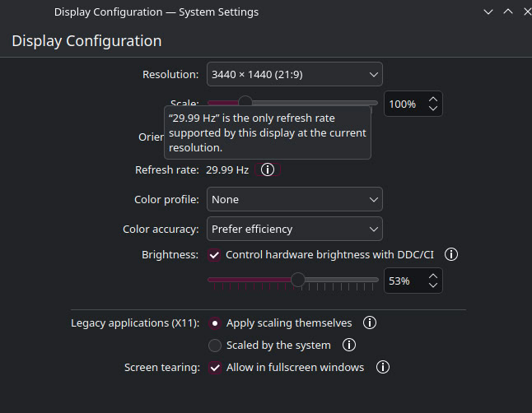
Task: Minimize the System Settings window
Action: (x=489, y=12)
